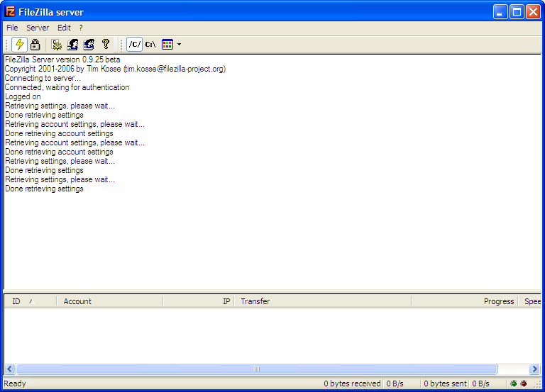Click '0 bytes received' in status bar
Screen dimensions: 545x392
tap(352, 383)
